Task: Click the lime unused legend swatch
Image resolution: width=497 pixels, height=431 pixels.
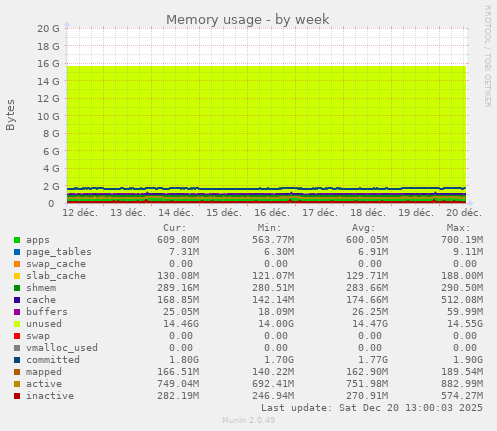Action: click(x=17, y=324)
